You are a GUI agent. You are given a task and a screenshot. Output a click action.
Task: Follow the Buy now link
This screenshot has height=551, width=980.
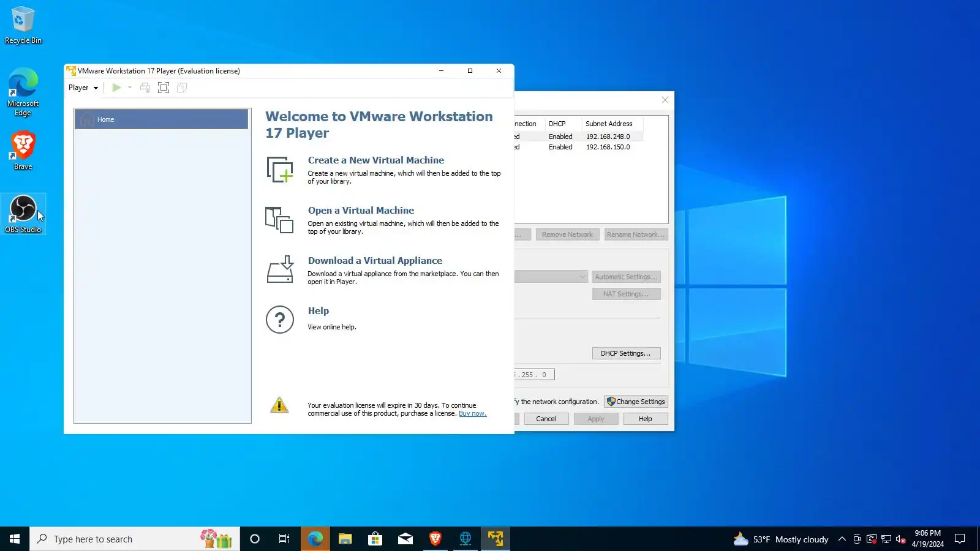pos(472,414)
